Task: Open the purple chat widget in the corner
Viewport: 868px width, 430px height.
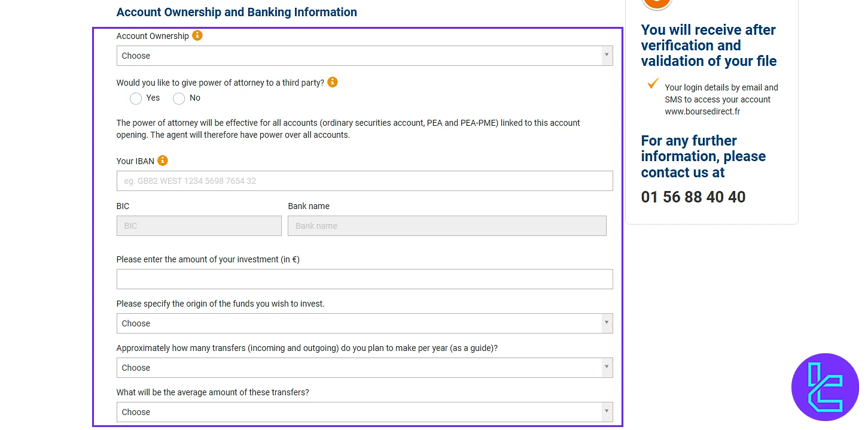Action: (826, 387)
